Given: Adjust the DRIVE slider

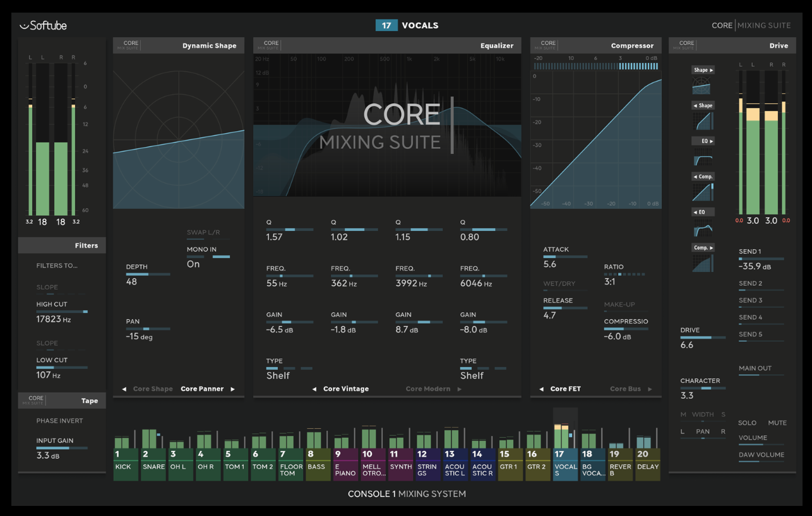Looking at the screenshot, I should click(x=703, y=338).
